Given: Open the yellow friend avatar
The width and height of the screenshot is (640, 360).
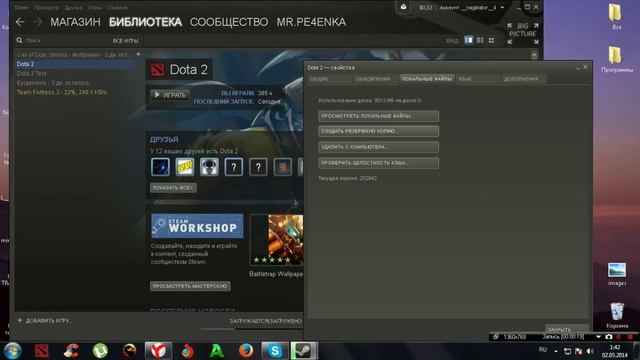Looking at the screenshot, I should coord(184,167).
